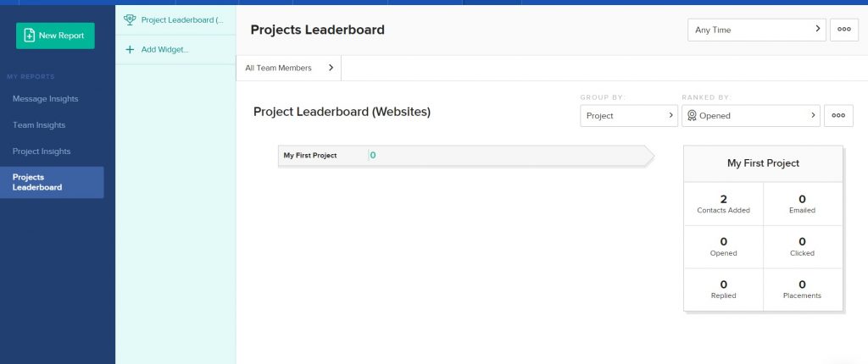Open the widget options ellipsis beside Ranked By
Image resolution: width=868 pixels, height=364 pixels.
pos(838,116)
